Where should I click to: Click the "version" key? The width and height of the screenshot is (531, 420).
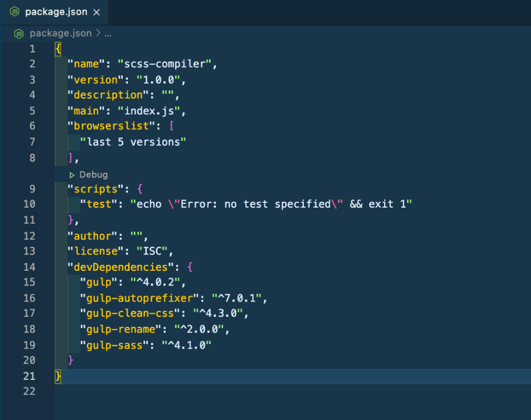click(x=96, y=80)
